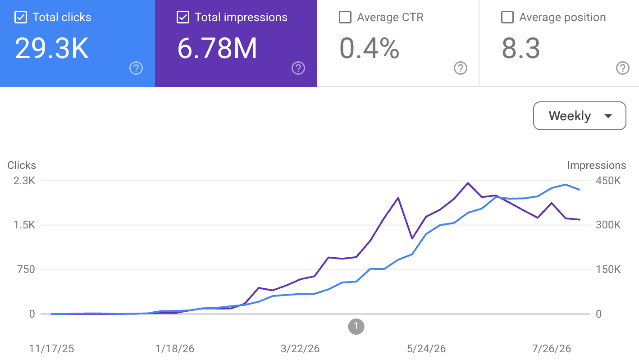Click the 3/22/26 date label
Viewport: 639px width, 364px height.
tap(300, 349)
